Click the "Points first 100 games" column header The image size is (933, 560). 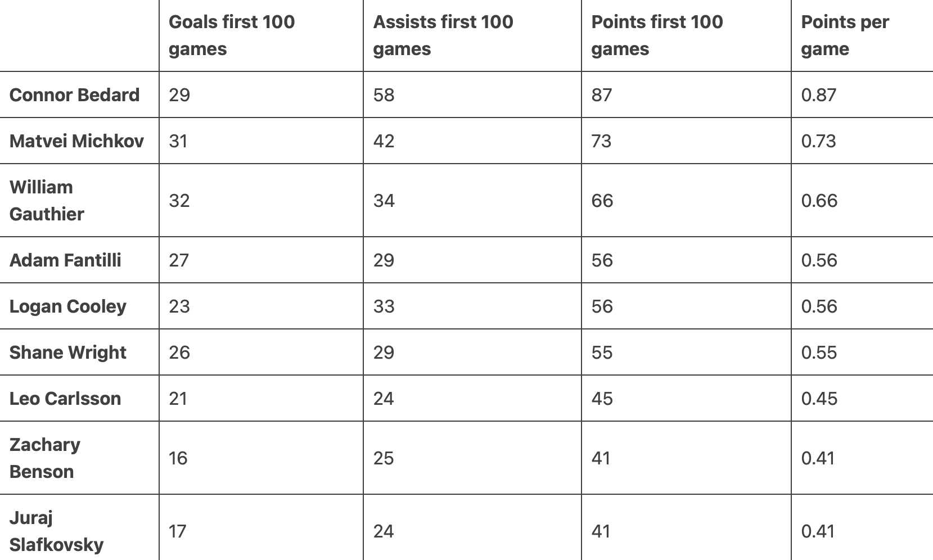tap(657, 35)
